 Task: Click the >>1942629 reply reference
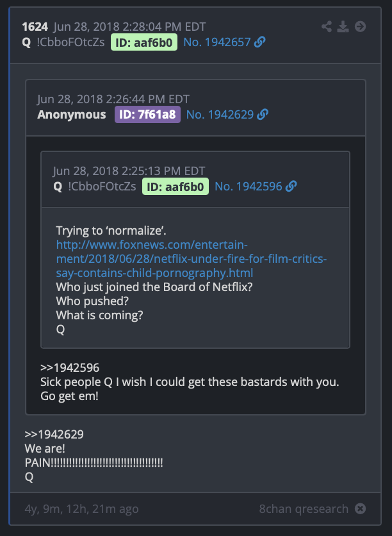click(x=54, y=435)
